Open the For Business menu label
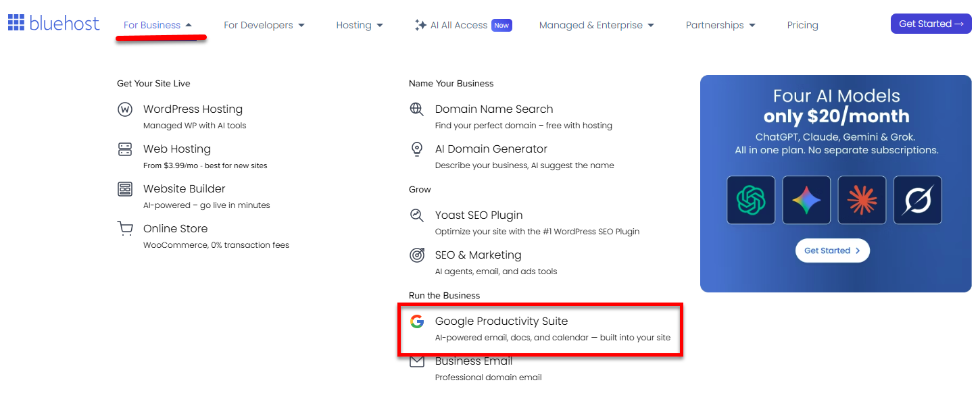The height and width of the screenshot is (416, 980). point(152,25)
